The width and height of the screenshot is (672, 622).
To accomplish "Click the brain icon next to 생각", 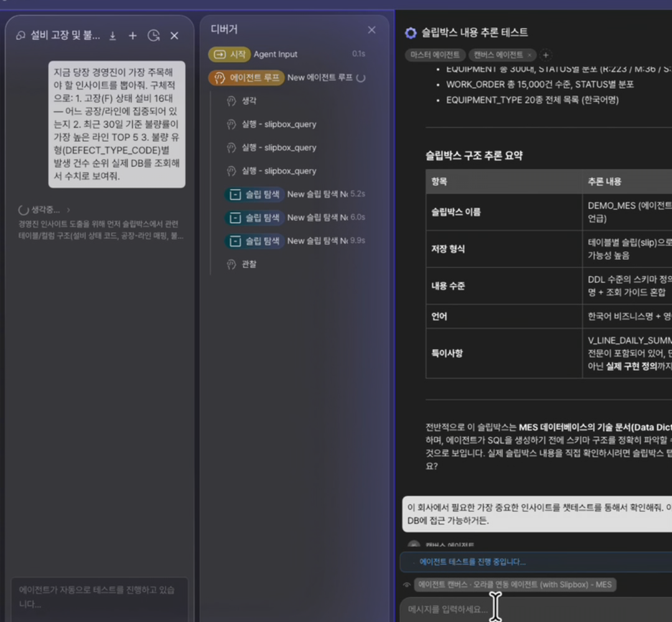I will click(231, 101).
